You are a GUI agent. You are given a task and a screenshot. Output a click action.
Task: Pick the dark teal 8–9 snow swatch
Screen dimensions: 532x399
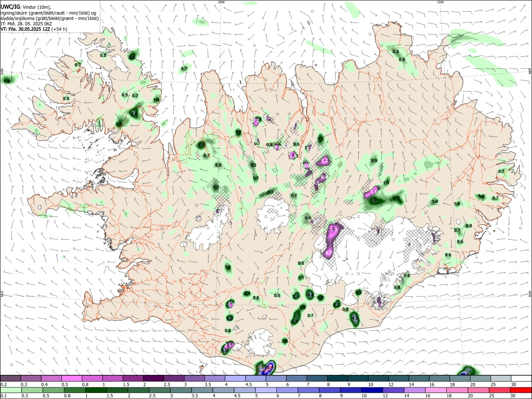click(337, 378)
